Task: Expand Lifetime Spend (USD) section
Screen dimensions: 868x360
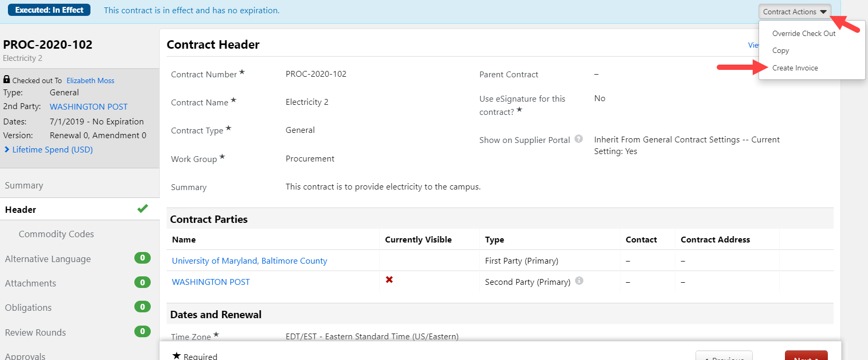Action: coord(49,150)
